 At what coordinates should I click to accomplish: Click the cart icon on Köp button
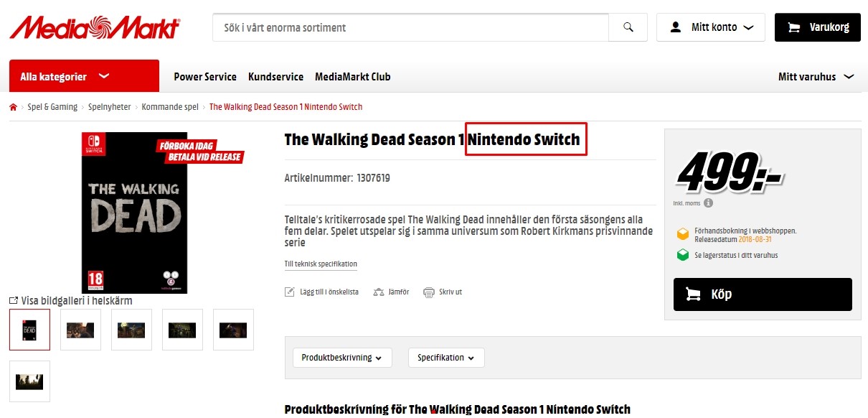pyautogui.click(x=693, y=294)
